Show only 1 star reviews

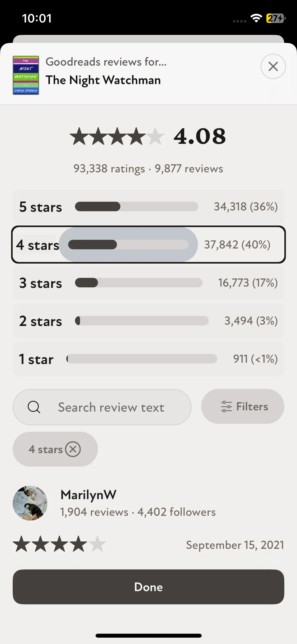click(148, 359)
